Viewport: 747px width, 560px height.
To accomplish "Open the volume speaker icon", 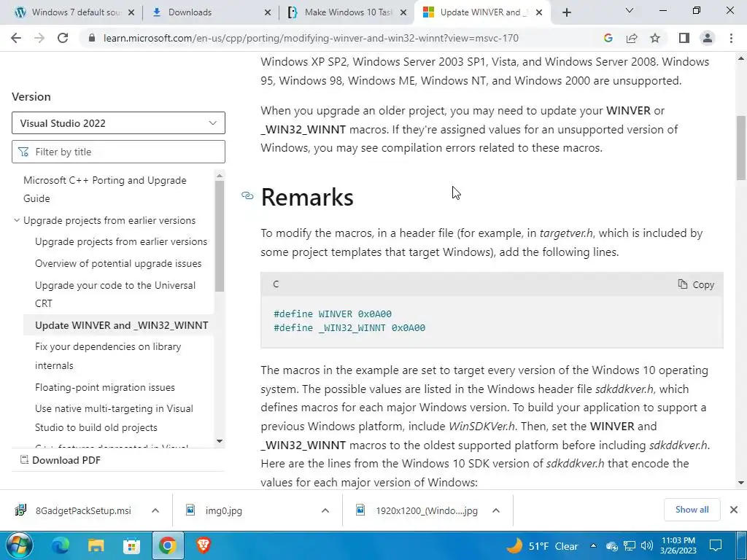I will click(646, 546).
